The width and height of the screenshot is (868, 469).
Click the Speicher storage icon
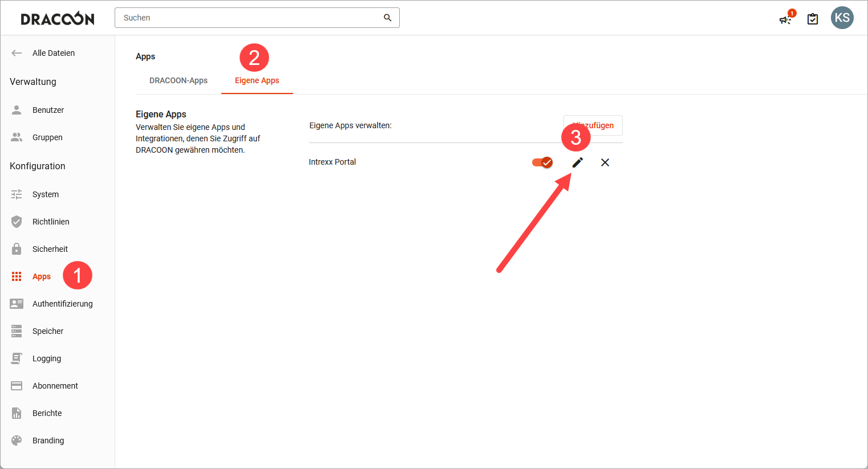(17, 331)
